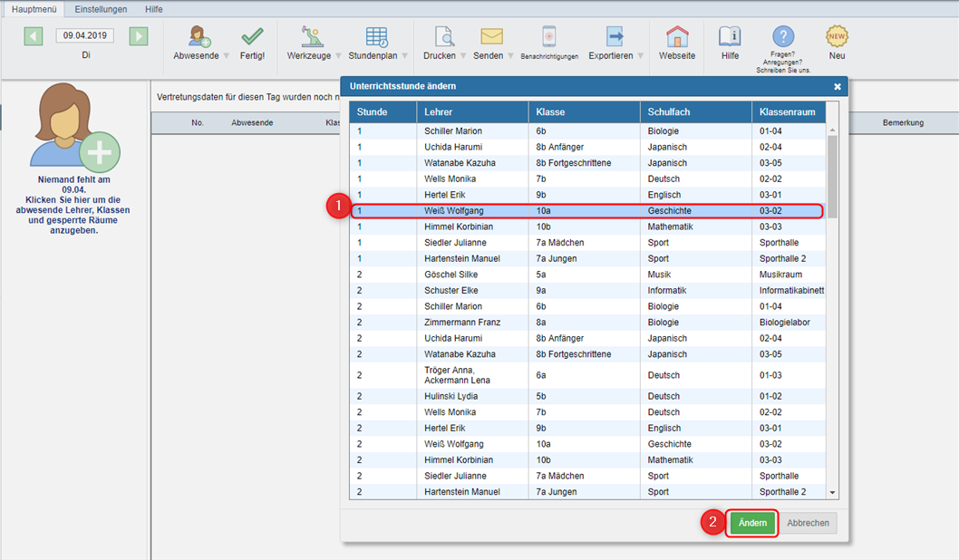Select the Hulinski Lydia Deutsch row

click(587, 396)
